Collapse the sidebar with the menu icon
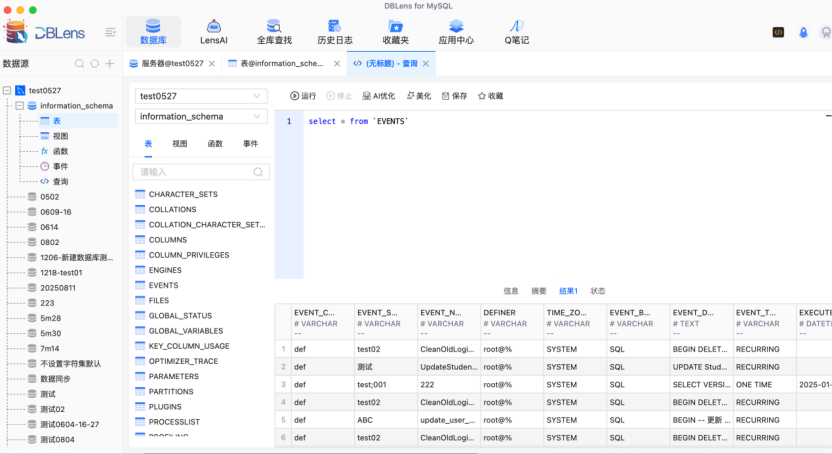 pos(110,32)
